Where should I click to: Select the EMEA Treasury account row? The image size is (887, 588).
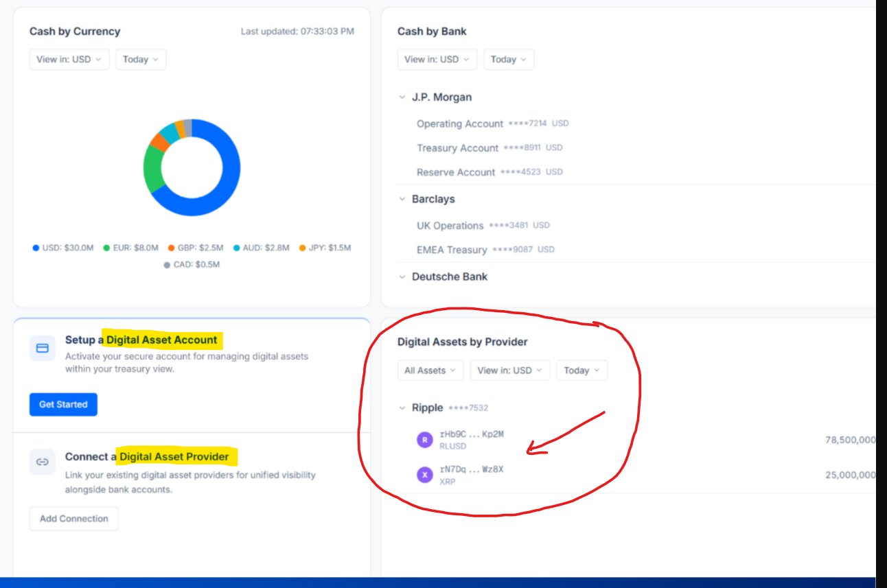(x=452, y=250)
